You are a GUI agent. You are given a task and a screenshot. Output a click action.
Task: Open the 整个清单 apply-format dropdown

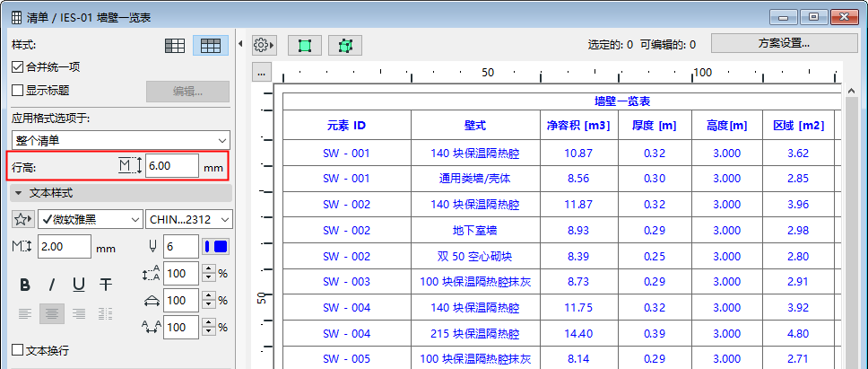point(121,140)
